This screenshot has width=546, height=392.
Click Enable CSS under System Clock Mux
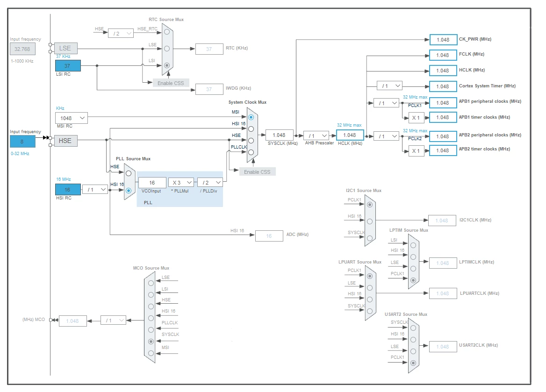coord(257,172)
